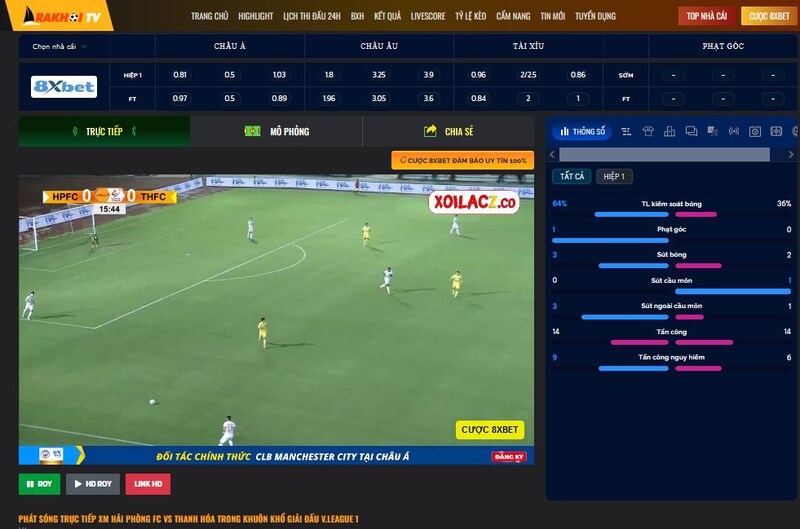Click the Rakhoi TV logo
The height and width of the screenshot is (529, 800).
tap(62, 16)
